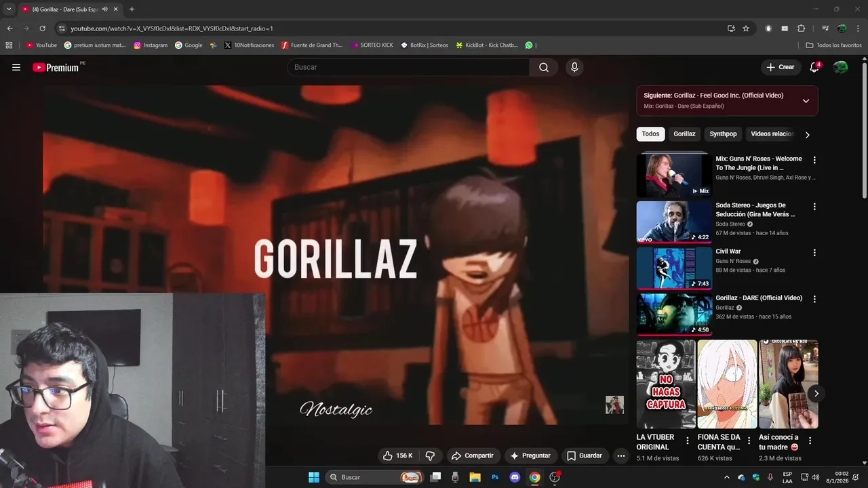Open options for Gorillaz DARE Official Video
This screenshot has height=488, width=868.
(x=814, y=299)
